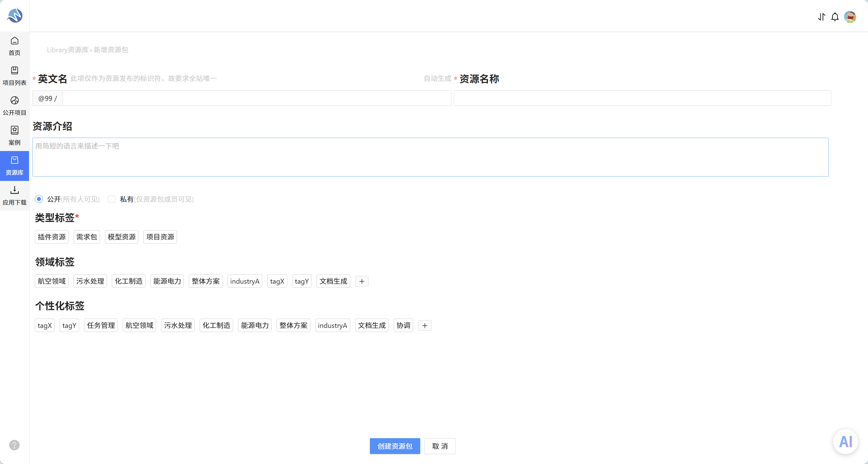The width and height of the screenshot is (868, 464).
Task: Select 航空领域 under 领域标签
Action: [51, 281]
